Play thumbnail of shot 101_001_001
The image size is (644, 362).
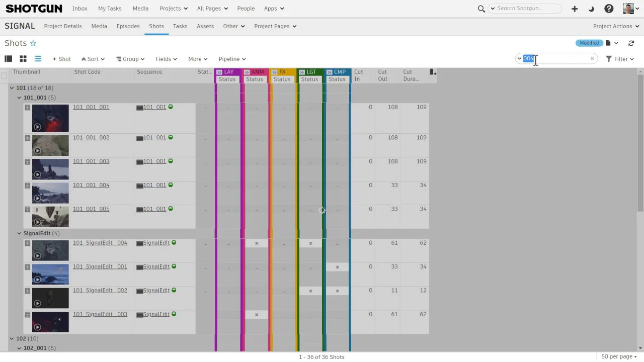click(37, 127)
